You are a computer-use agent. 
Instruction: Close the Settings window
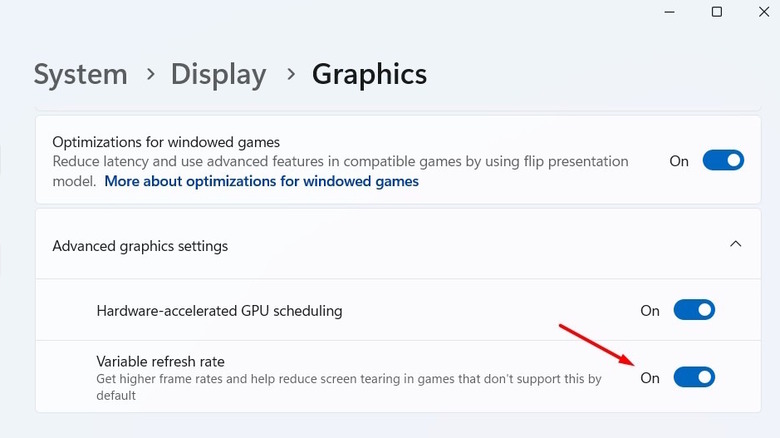click(x=763, y=12)
